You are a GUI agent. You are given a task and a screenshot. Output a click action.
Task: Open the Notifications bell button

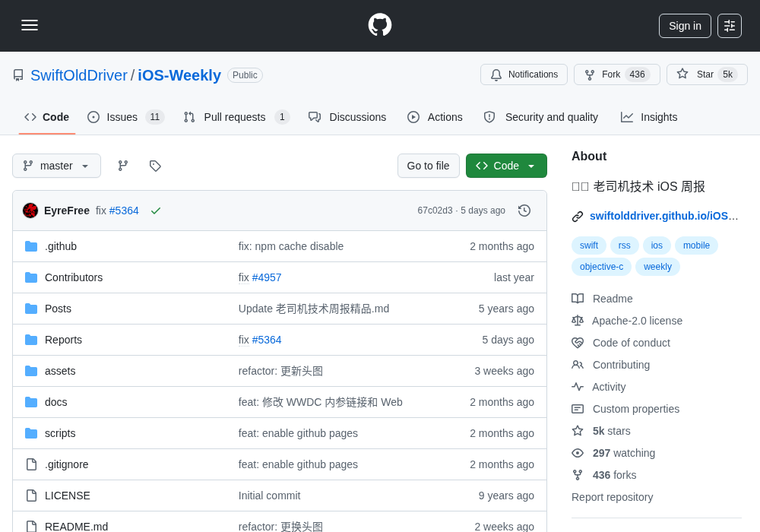click(x=524, y=74)
